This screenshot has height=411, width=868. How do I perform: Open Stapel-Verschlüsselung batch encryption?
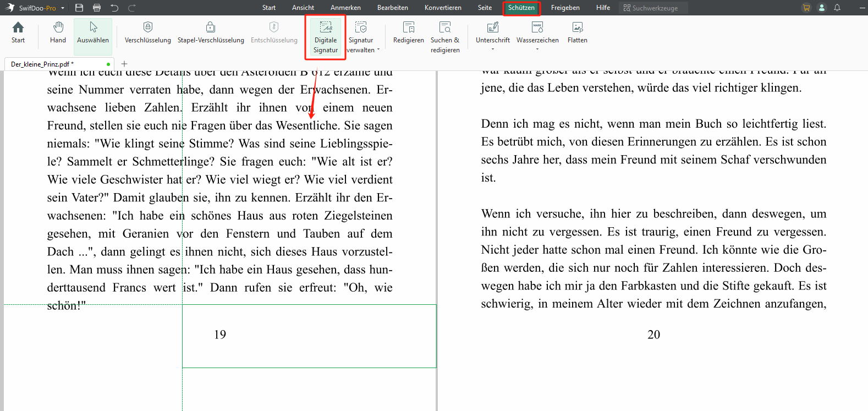211,33
